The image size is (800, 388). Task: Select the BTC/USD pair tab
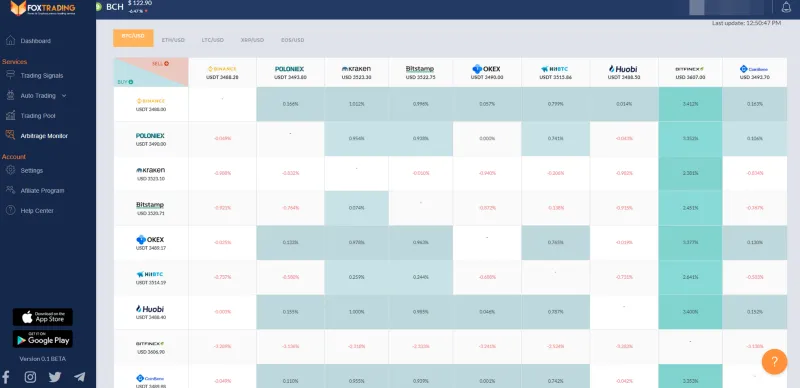pos(133,38)
